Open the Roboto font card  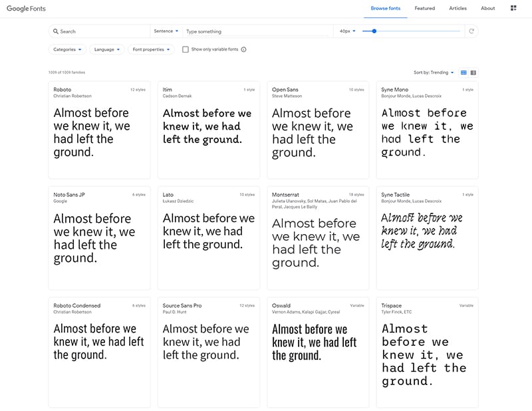coord(99,130)
